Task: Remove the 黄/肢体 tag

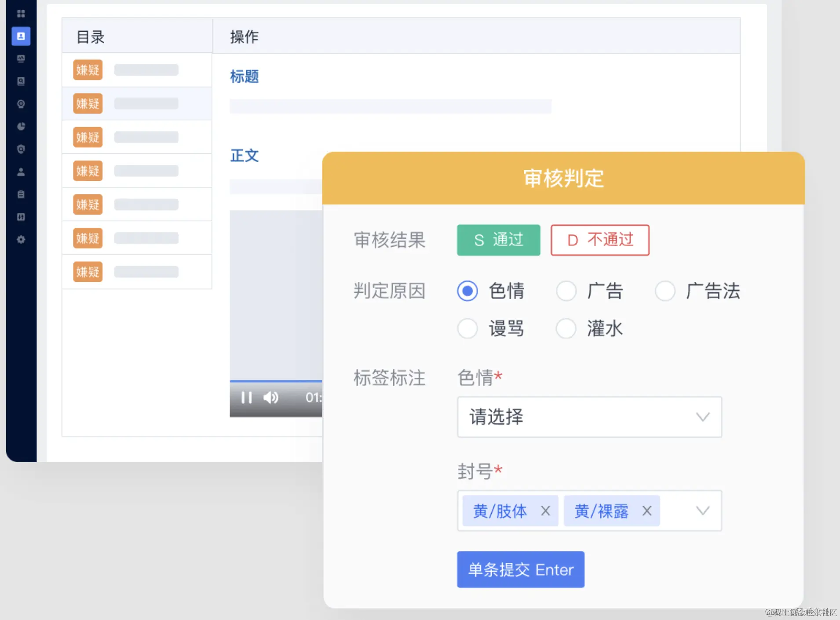Action: click(x=545, y=511)
